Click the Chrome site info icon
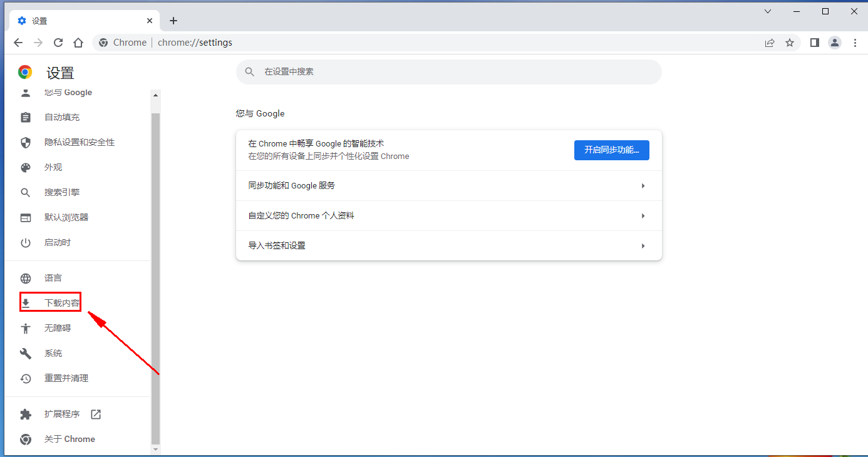868x457 pixels. [x=103, y=43]
